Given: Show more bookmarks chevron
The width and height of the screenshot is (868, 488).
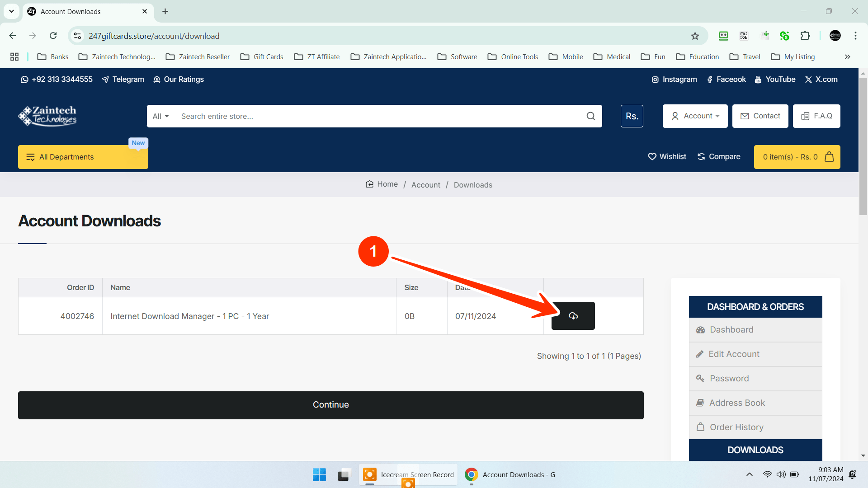Looking at the screenshot, I should coord(847,57).
